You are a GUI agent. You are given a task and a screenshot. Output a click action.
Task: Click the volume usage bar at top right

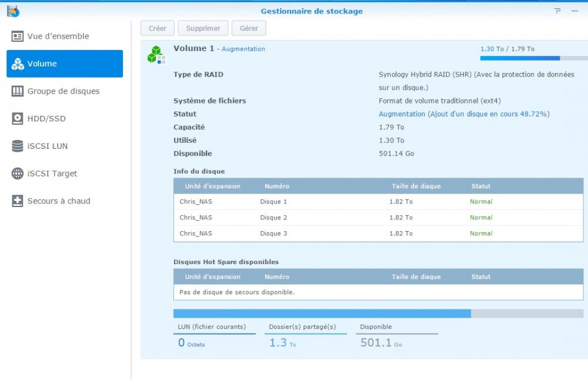(x=533, y=58)
